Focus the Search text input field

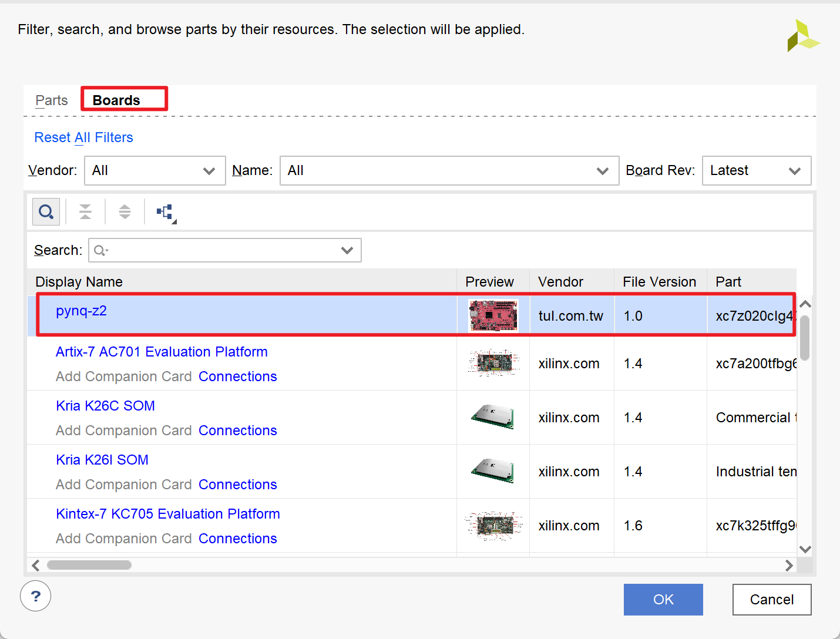point(224,250)
